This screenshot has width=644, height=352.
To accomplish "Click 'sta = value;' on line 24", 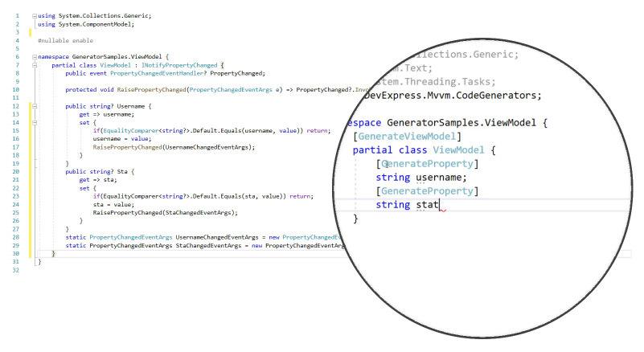I will pyautogui.click(x=113, y=205).
